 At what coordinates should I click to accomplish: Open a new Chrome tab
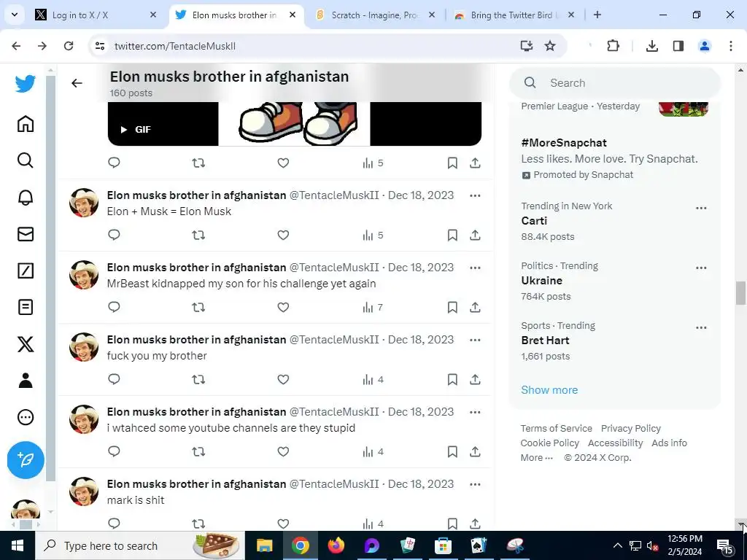[x=597, y=15]
